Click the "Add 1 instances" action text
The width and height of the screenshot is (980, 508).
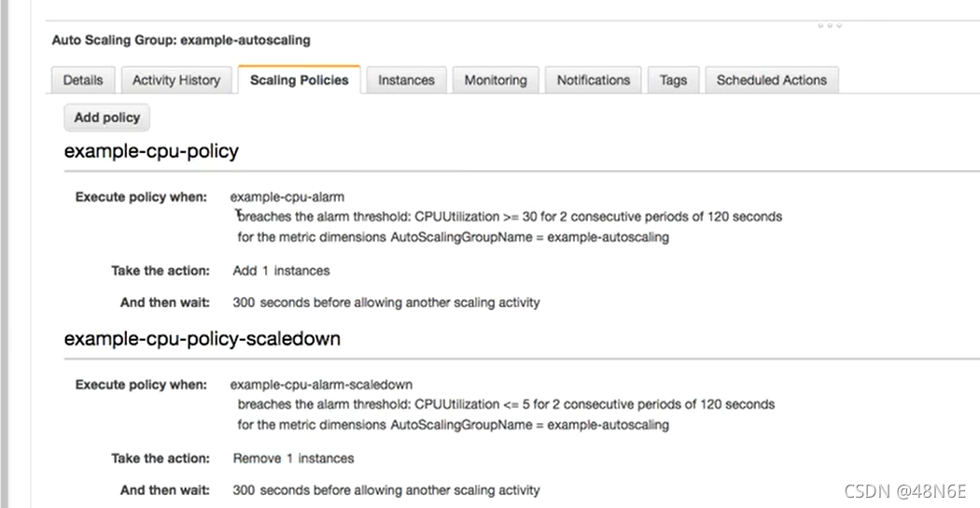click(281, 271)
